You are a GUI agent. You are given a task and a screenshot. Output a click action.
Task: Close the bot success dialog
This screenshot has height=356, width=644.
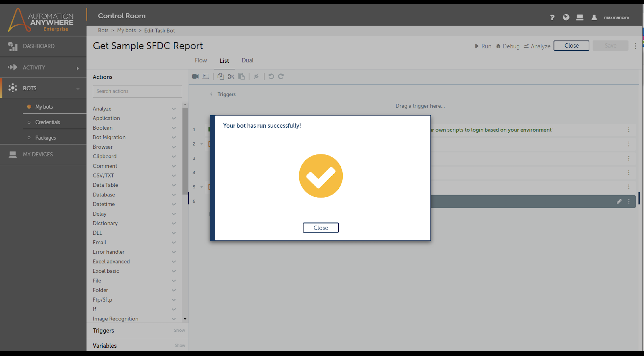point(320,228)
